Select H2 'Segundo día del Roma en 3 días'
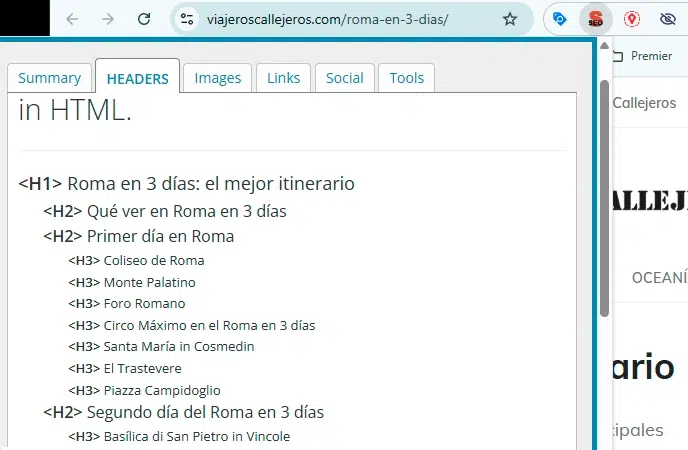 coord(183,412)
